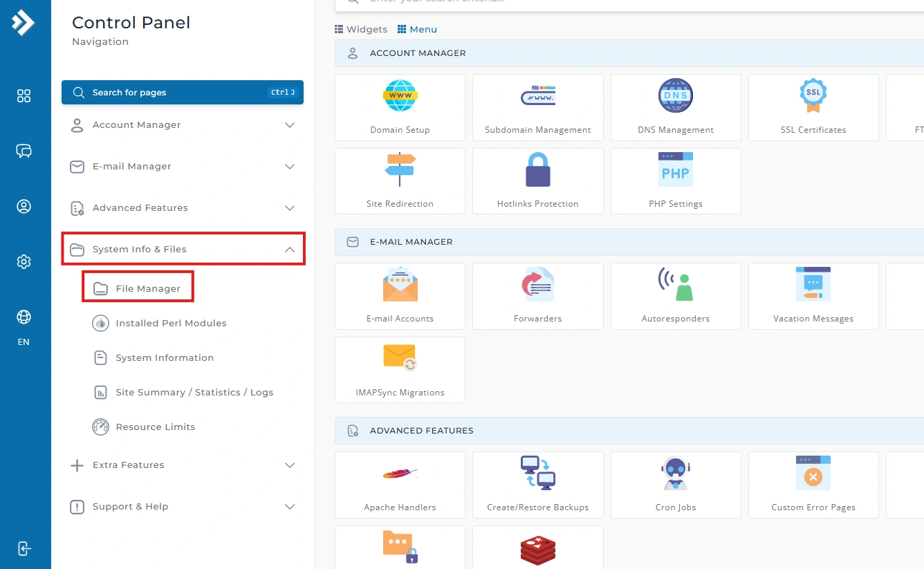Click the Support & Help label in navigation
The image size is (924, 569).
pos(131,507)
